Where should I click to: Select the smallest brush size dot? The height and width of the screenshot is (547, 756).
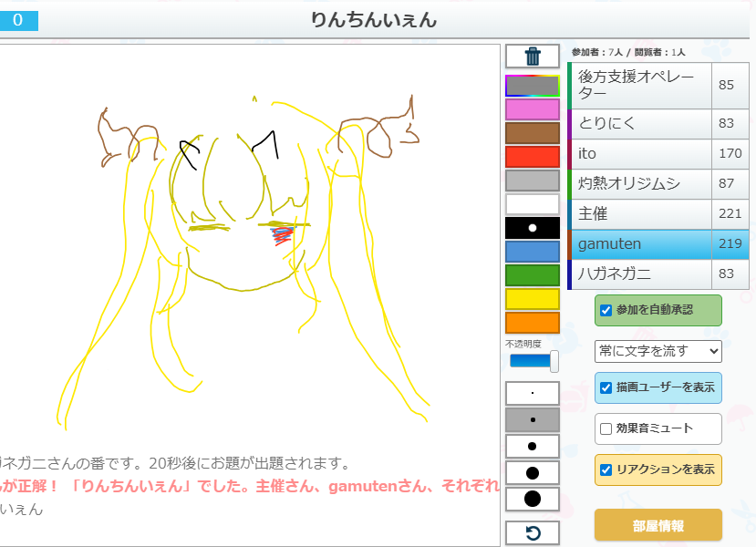pos(532,393)
